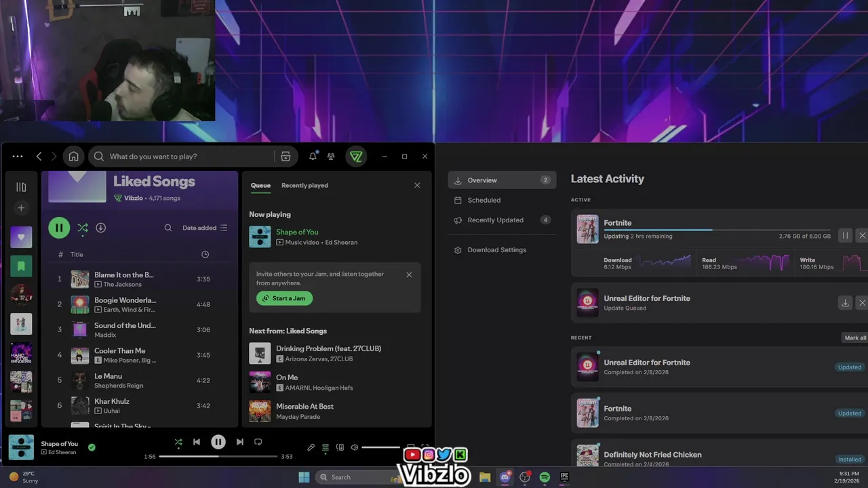This screenshot has width=868, height=488.
Task: Open Windows Start menu
Action: [x=304, y=477]
